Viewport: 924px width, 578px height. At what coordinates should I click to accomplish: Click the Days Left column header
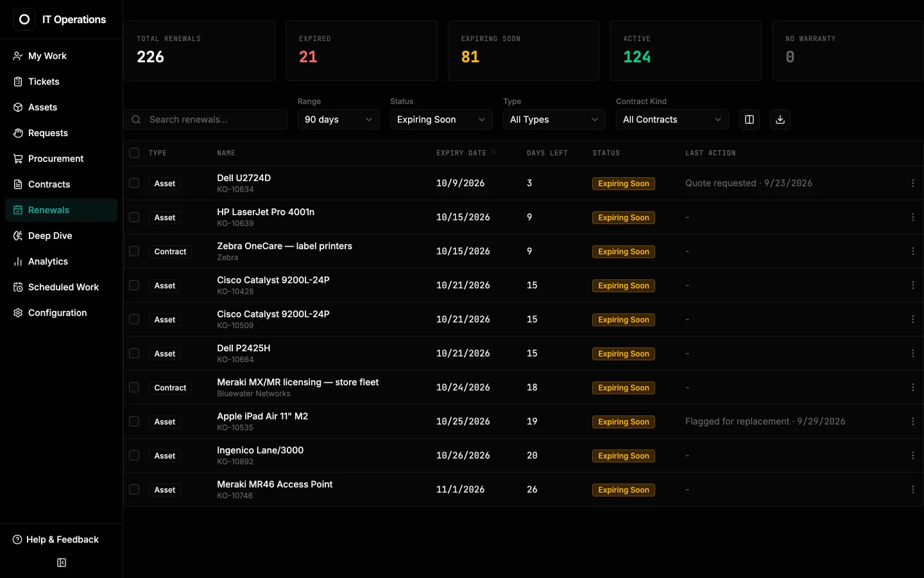tap(547, 153)
